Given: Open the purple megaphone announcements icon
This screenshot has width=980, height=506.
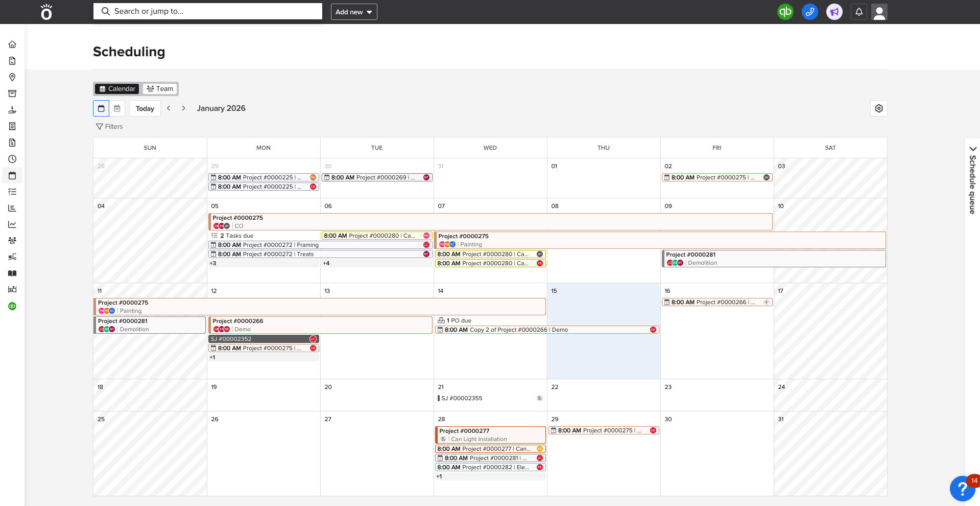Looking at the screenshot, I should click(834, 12).
